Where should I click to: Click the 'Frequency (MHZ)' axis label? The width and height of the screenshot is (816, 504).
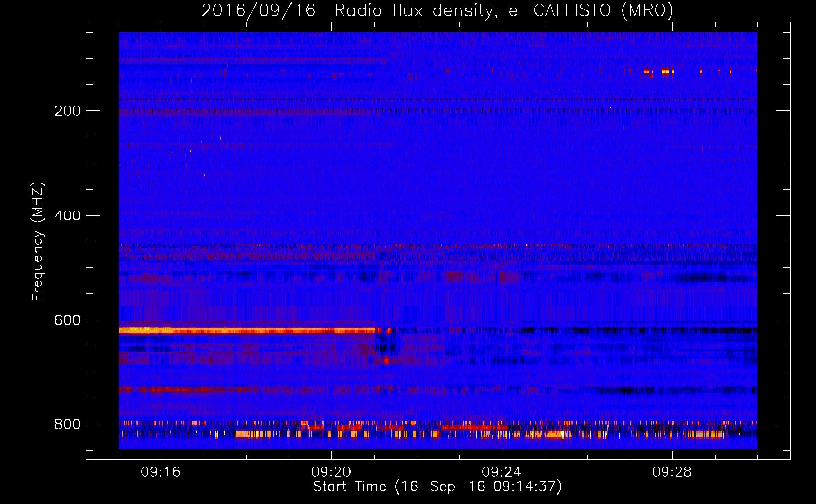(x=37, y=241)
